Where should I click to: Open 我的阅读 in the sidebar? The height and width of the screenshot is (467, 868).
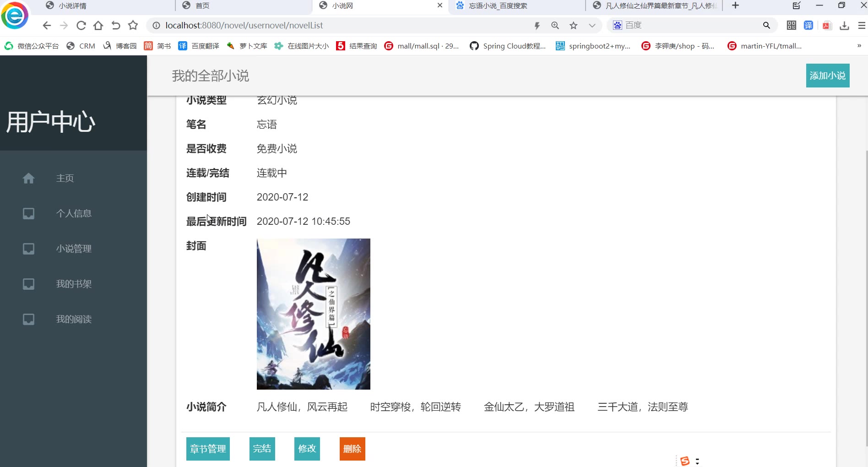point(74,319)
